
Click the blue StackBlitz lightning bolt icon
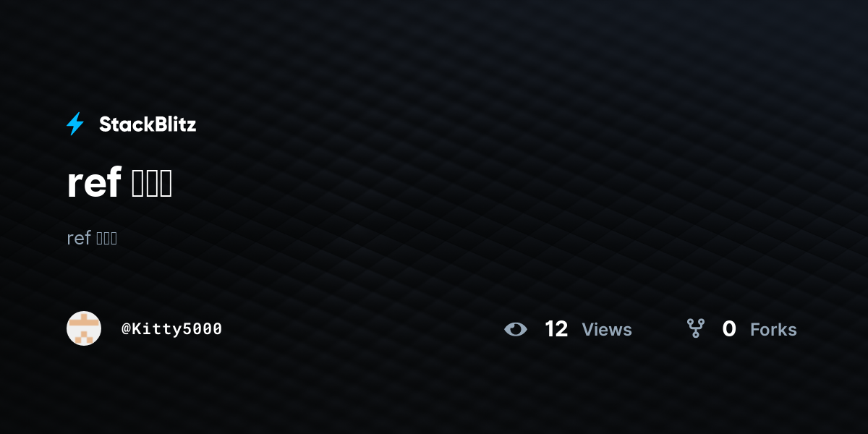click(x=75, y=124)
